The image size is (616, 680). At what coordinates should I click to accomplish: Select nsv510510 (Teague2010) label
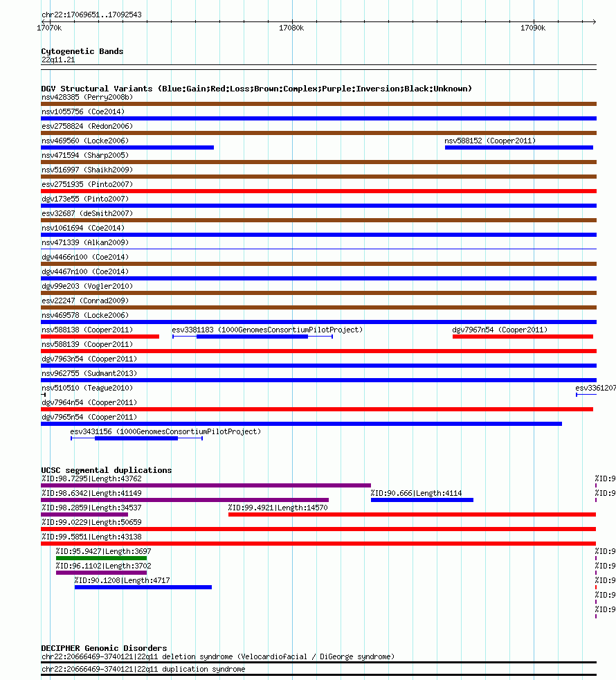87,388
